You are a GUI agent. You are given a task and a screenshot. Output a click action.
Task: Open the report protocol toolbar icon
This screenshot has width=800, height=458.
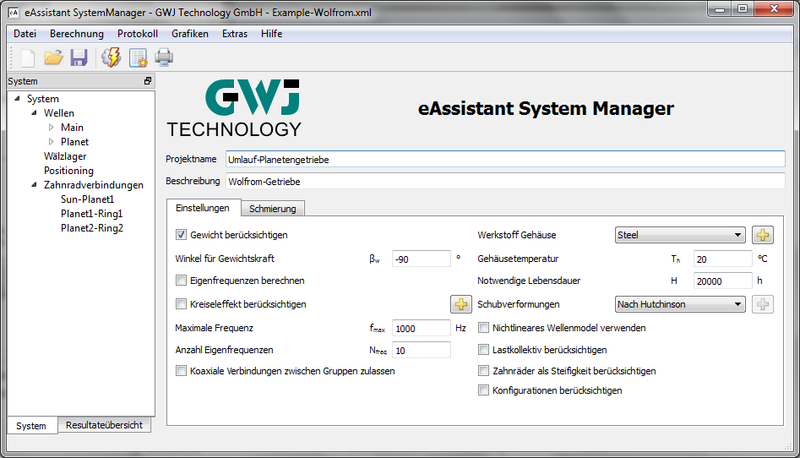pos(138,57)
